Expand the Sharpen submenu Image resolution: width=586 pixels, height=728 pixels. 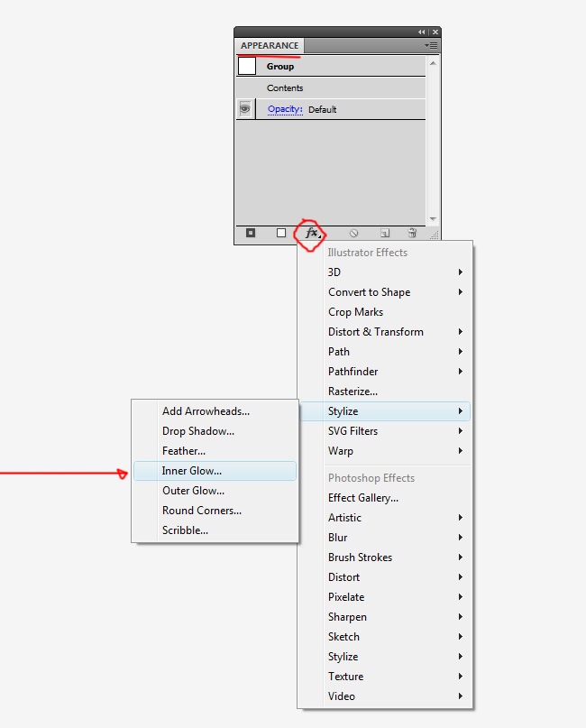(385, 617)
